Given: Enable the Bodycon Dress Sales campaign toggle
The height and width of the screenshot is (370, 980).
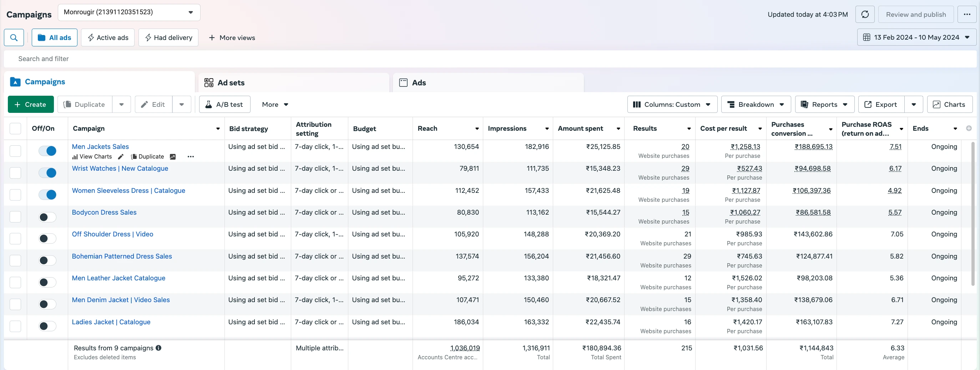Looking at the screenshot, I should tap(47, 217).
